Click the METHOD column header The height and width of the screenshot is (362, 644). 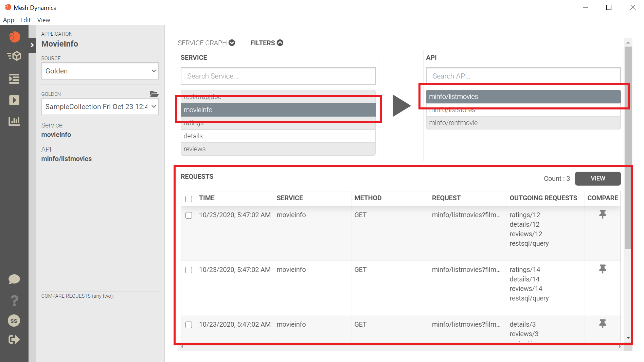click(368, 198)
